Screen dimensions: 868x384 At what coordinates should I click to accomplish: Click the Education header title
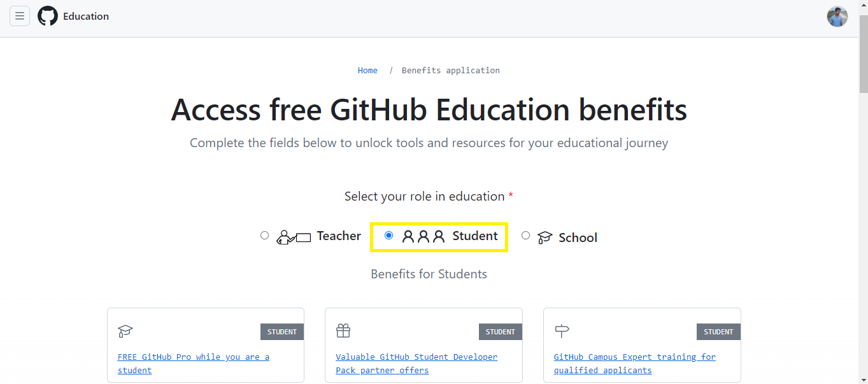(x=86, y=17)
